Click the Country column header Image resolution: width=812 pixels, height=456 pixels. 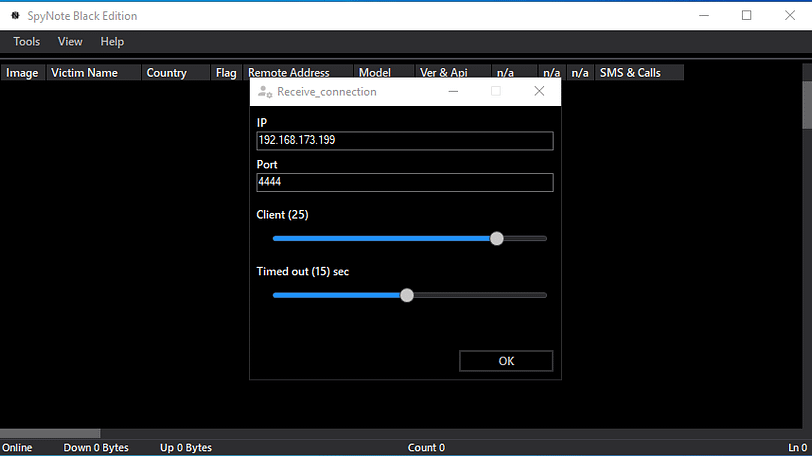(176, 72)
